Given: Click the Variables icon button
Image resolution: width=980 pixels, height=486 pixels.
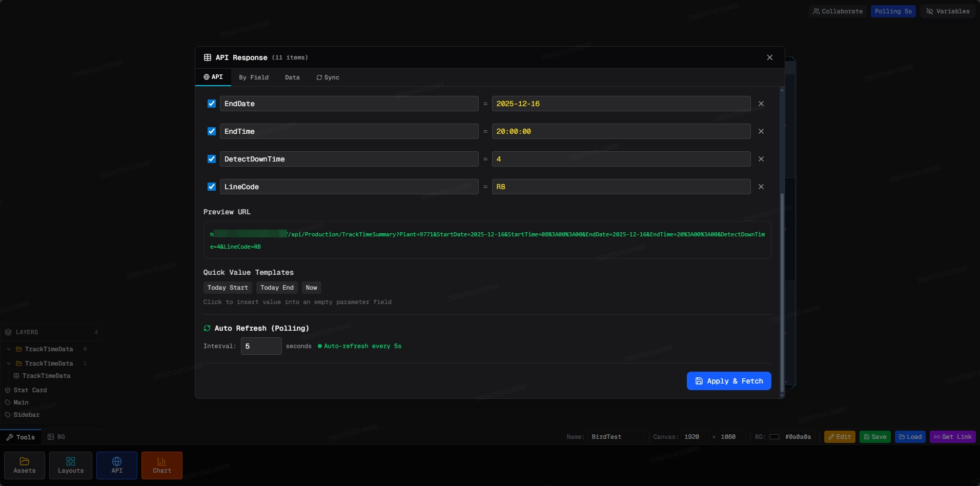Looking at the screenshot, I should (948, 11).
